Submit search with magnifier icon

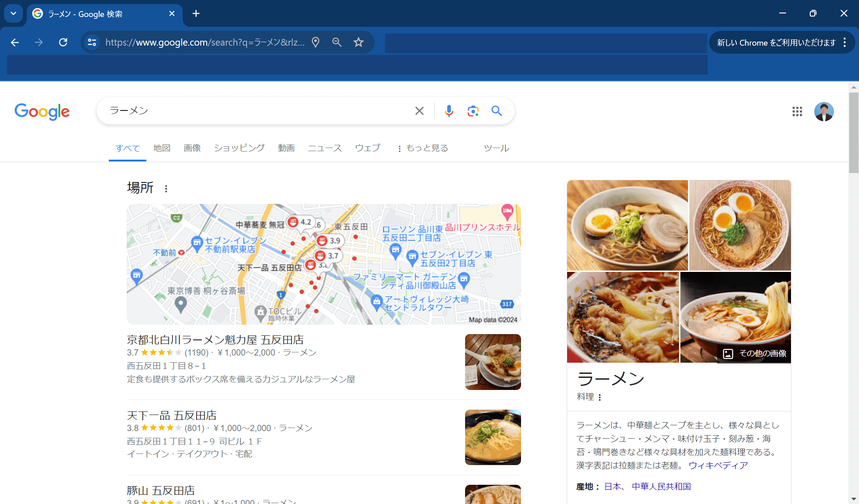496,111
